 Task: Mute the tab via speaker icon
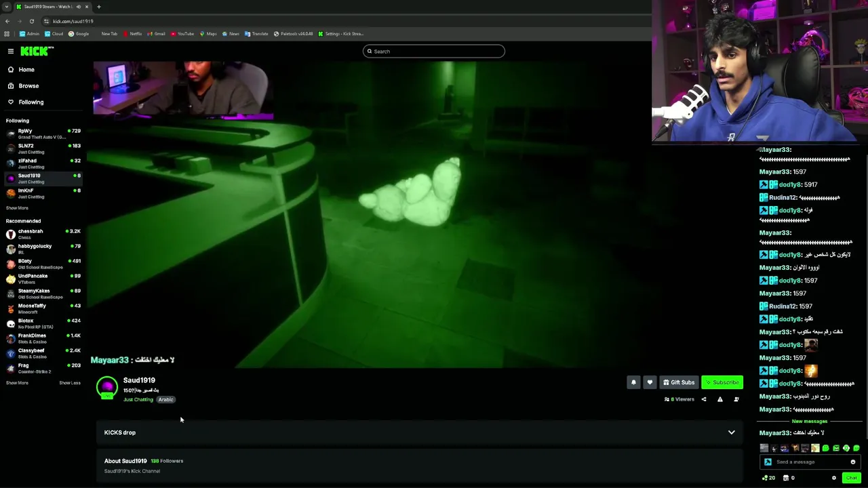point(78,7)
